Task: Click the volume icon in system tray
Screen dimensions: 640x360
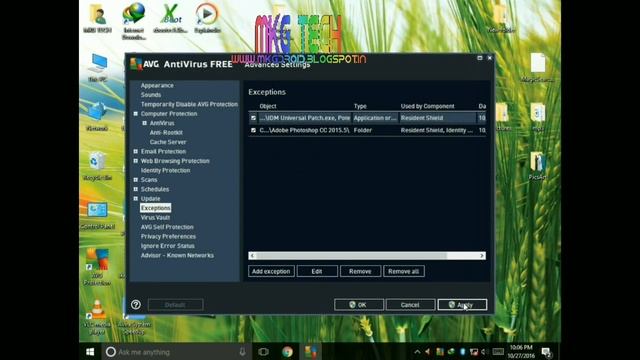Action: (x=484, y=351)
